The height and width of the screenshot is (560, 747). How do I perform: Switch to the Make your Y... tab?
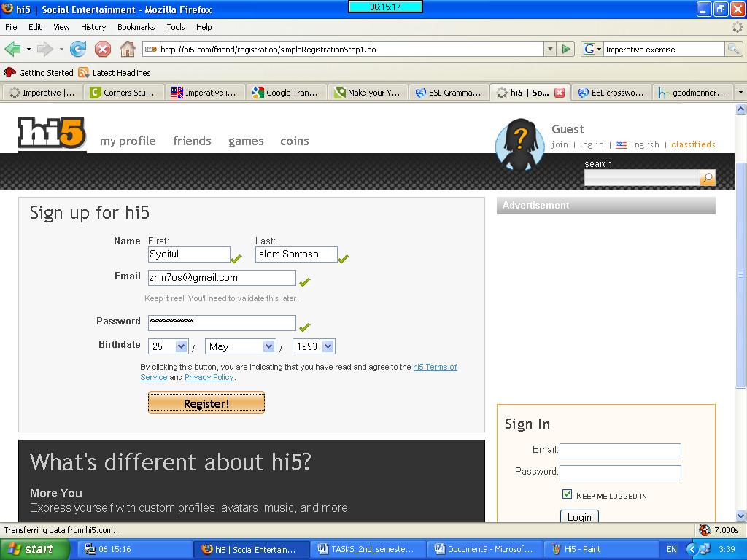click(368, 93)
